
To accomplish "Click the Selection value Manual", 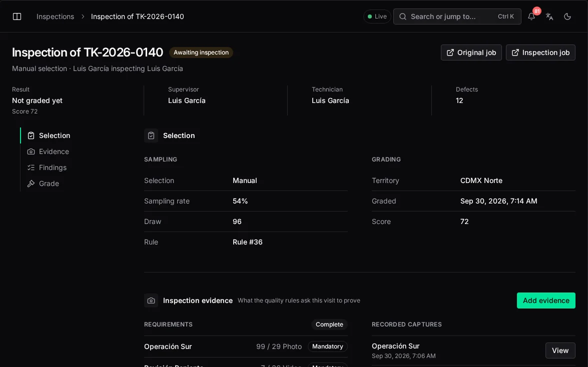I will point(245,180).
